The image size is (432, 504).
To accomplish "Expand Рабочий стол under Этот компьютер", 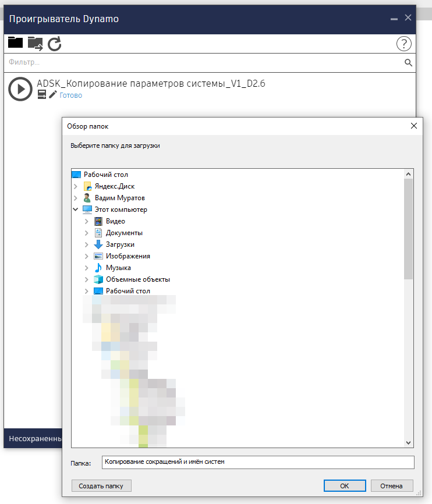I will pos(86,291).
